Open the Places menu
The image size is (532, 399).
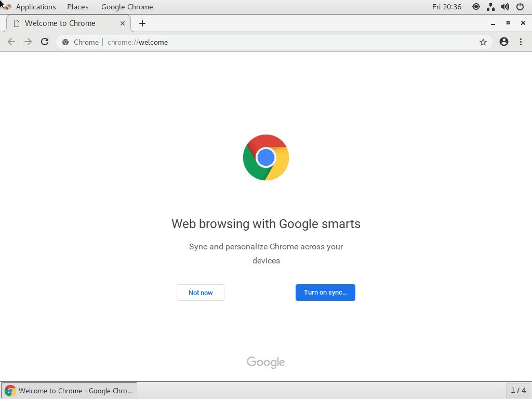[x=77, y=7]
